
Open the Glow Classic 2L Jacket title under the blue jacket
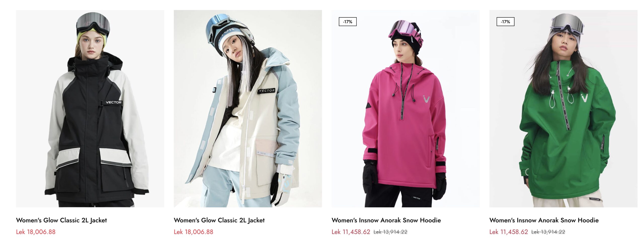(219, 220)
